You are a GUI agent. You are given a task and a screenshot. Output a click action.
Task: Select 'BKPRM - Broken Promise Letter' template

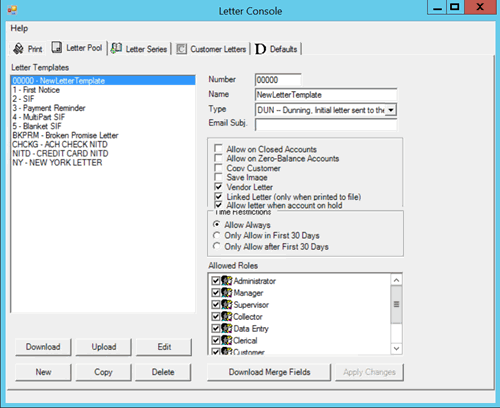pyautogui.click(x=103, y=135)
